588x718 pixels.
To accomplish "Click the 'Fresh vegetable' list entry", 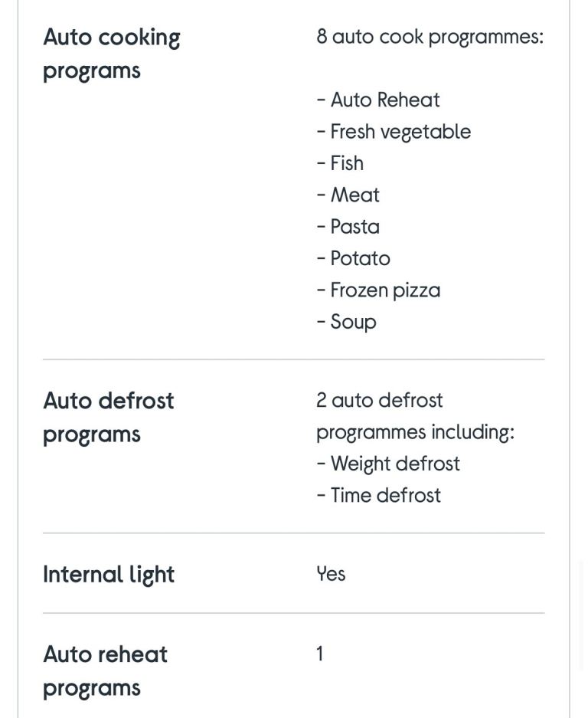I will coord(394,132).
